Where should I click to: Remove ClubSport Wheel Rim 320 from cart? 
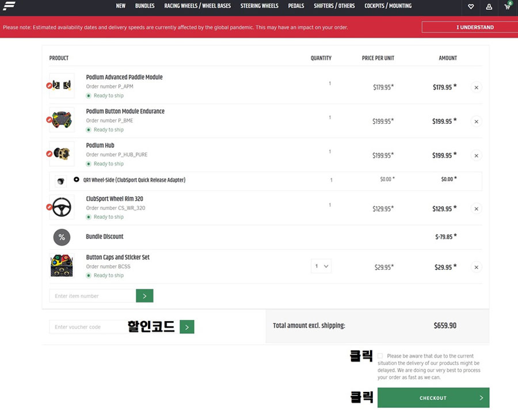(x=477, y=209)
